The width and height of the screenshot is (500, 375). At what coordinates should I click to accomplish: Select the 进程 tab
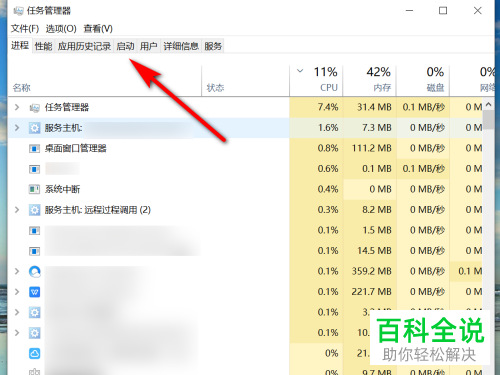coord(20,45)
